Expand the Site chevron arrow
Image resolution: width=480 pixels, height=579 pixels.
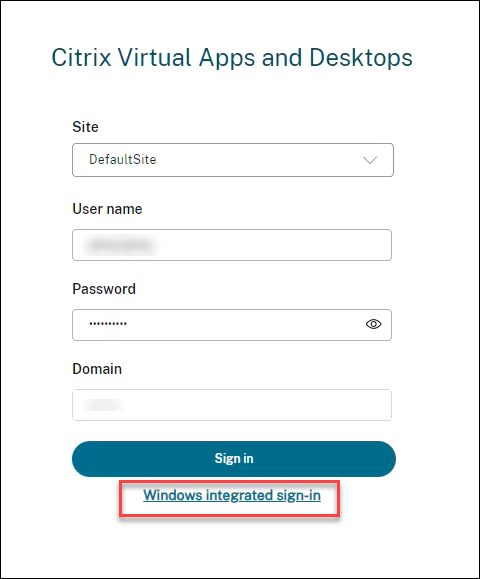pos(370,160)
